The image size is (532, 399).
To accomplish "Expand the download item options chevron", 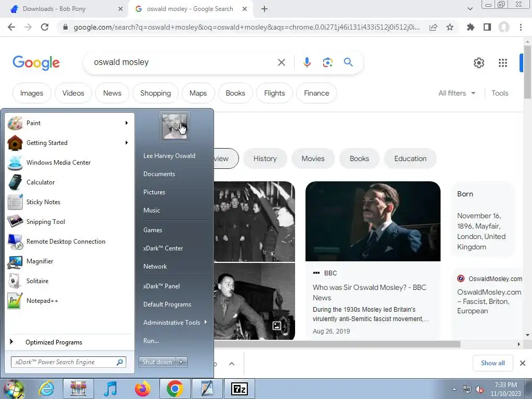I will [x=232, y=364].
